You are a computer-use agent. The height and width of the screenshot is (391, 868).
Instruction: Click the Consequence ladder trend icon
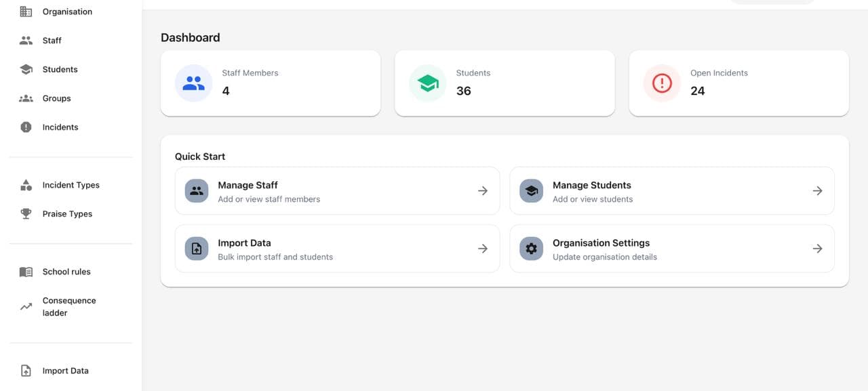click(26, 306)
